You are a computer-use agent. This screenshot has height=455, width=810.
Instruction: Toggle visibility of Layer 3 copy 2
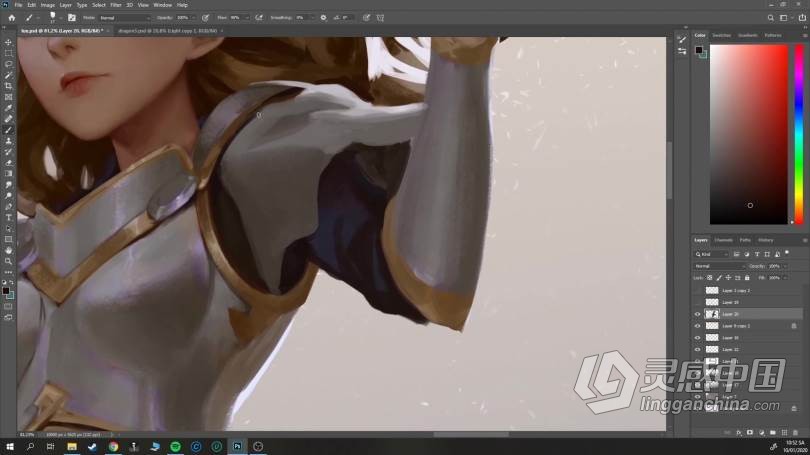point(697,290)
